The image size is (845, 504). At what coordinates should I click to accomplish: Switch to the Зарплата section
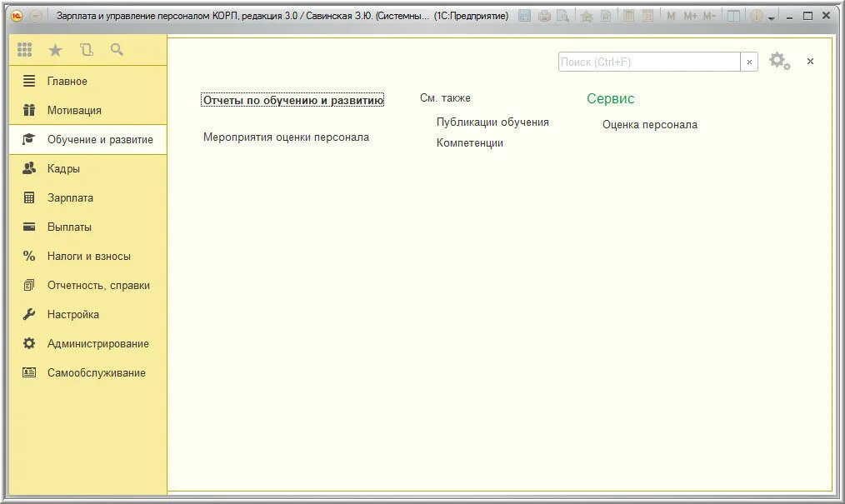pos(69,197)
